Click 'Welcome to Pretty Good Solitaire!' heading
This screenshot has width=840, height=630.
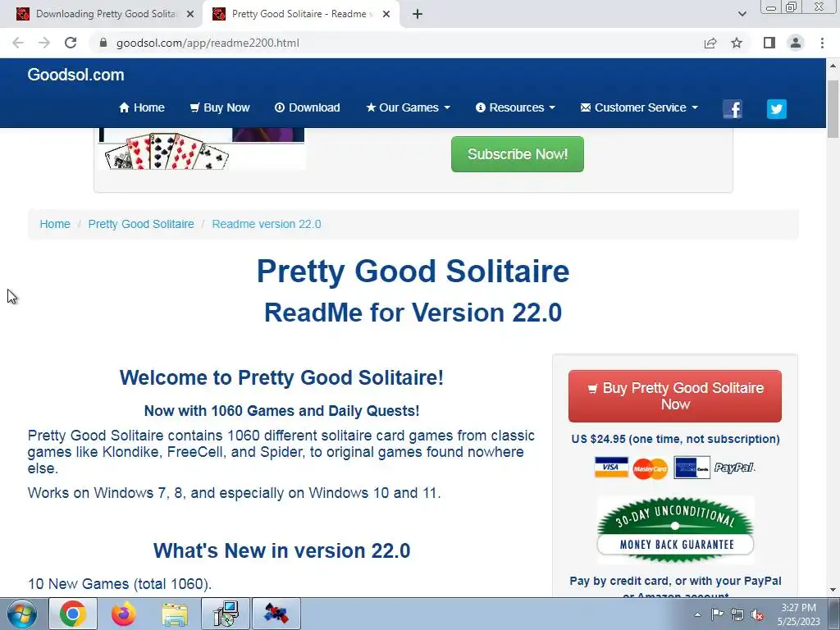[x=282, y=377]
